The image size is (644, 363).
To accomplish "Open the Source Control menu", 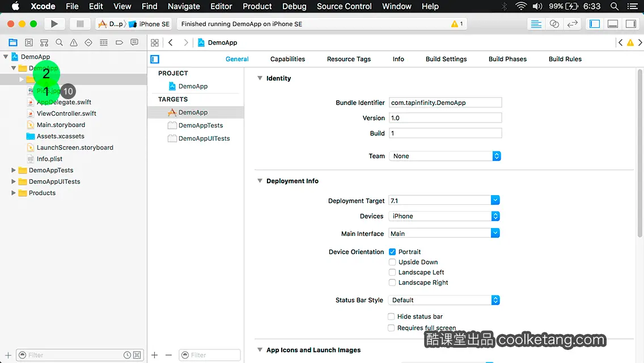I will pos(344,6).
